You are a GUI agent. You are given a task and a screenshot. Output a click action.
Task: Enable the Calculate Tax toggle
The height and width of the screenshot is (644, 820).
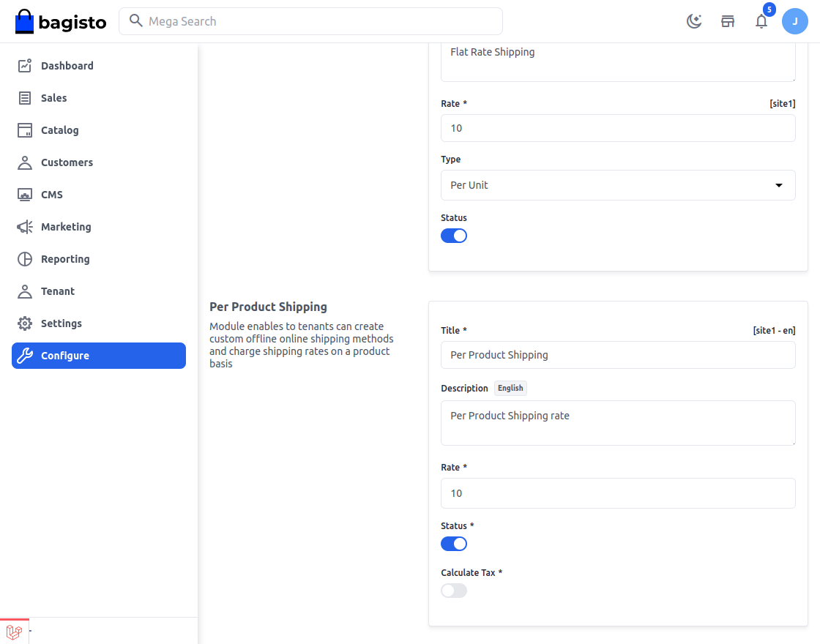454,591
